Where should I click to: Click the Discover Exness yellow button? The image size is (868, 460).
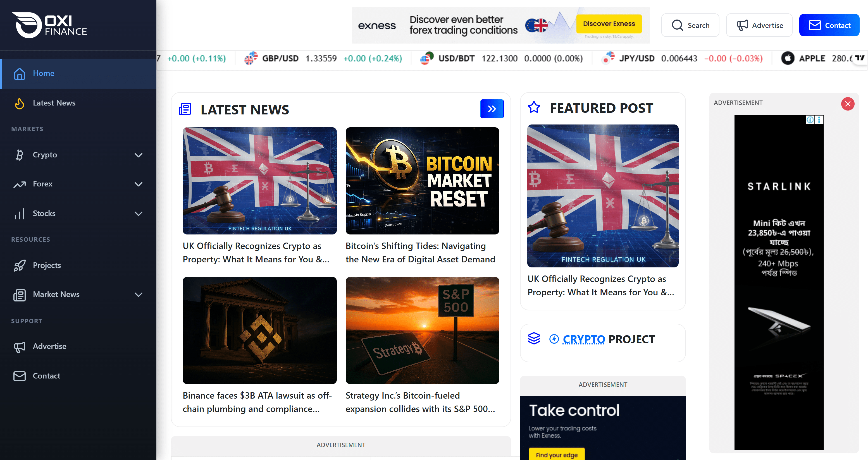click(x=609, y=23)
